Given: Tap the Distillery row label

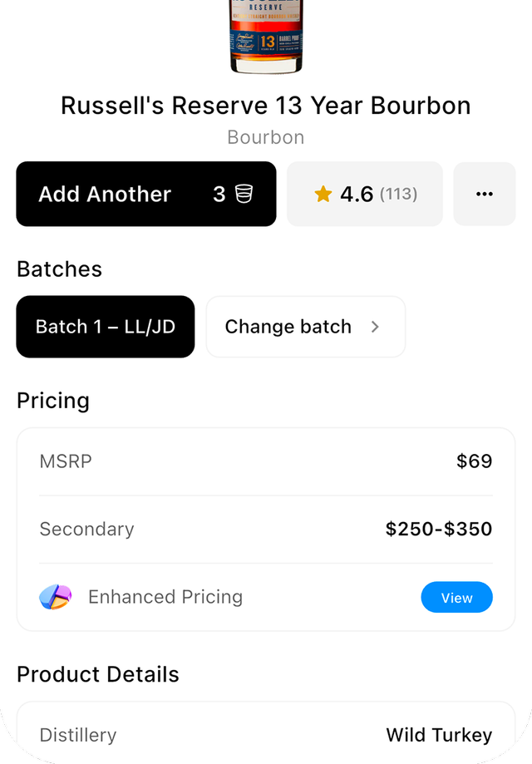Looking at the screenshot, I should tap(78, 735).
